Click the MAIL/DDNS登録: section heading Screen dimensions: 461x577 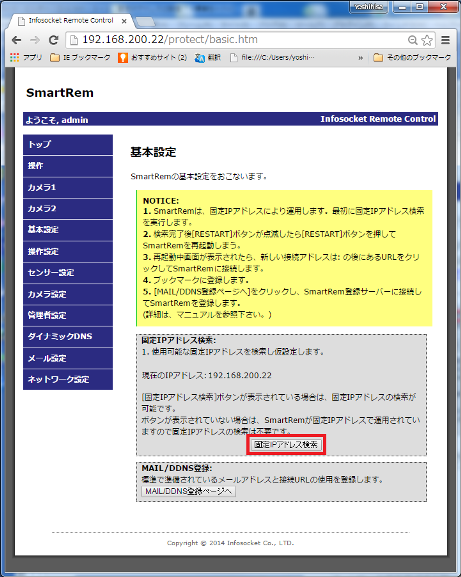177,468
